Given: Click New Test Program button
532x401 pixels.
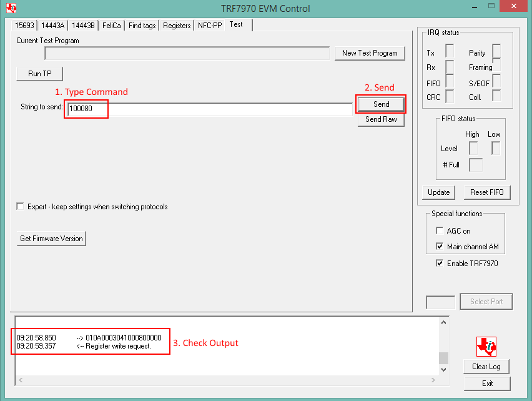Looking at the screenshot, I should (x=370, y=53).
